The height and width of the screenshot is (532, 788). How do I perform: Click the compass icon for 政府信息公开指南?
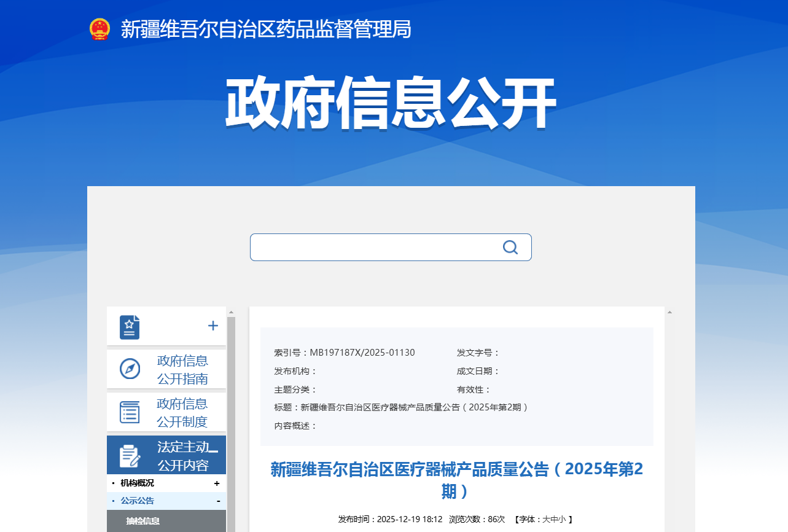pos(130,369)
